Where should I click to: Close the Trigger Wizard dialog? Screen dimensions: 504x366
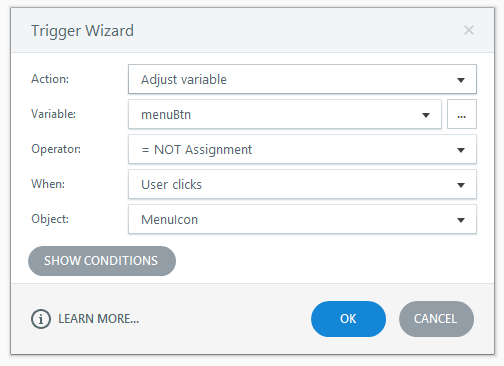[x=469, y=30]
